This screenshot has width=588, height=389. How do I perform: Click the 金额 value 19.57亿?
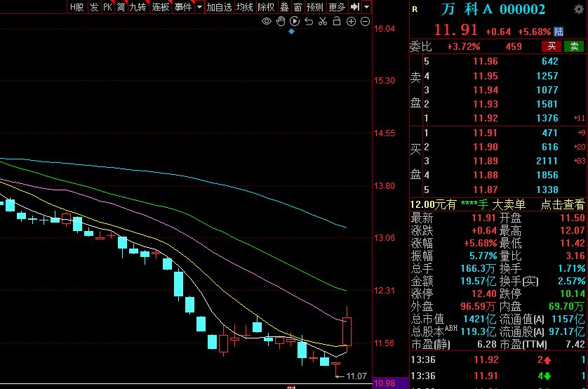(479, 281)
